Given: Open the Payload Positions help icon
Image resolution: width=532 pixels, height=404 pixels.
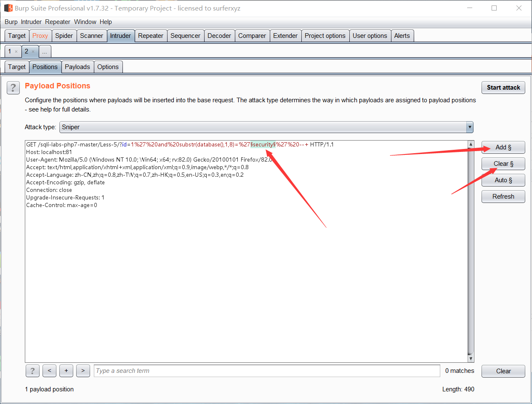Looking at the screenshot, I should (13, 88).
